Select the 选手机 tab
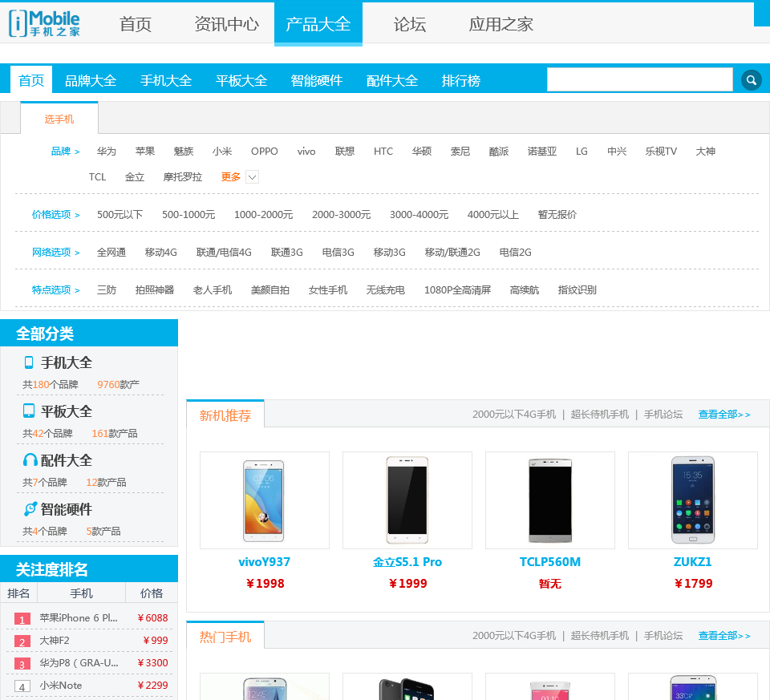 [59, 119]
